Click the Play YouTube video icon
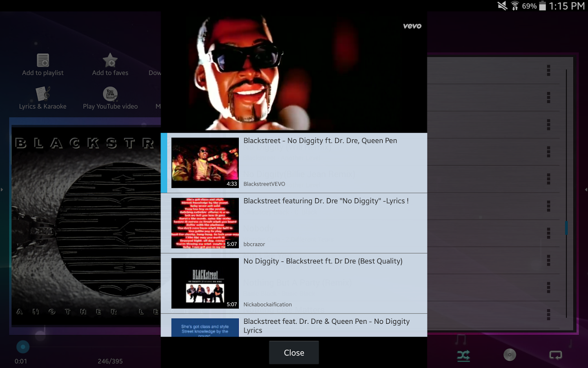The height and width of the screenshot is (368, 588). click(x=110, y=94)
